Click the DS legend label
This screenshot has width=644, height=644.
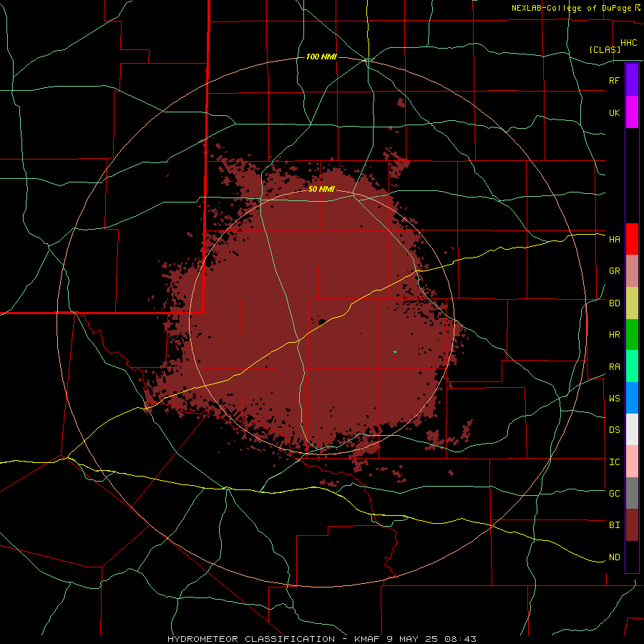[614, 430]
